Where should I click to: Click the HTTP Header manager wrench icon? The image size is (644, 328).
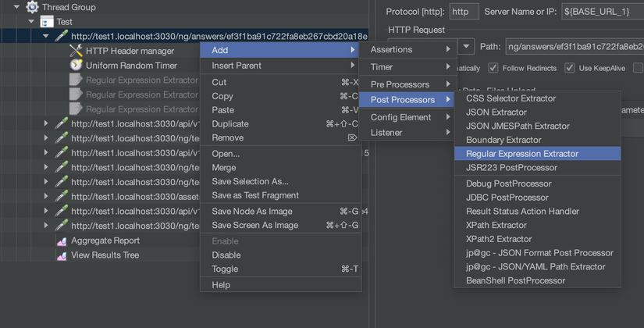[x=76, y=51]
